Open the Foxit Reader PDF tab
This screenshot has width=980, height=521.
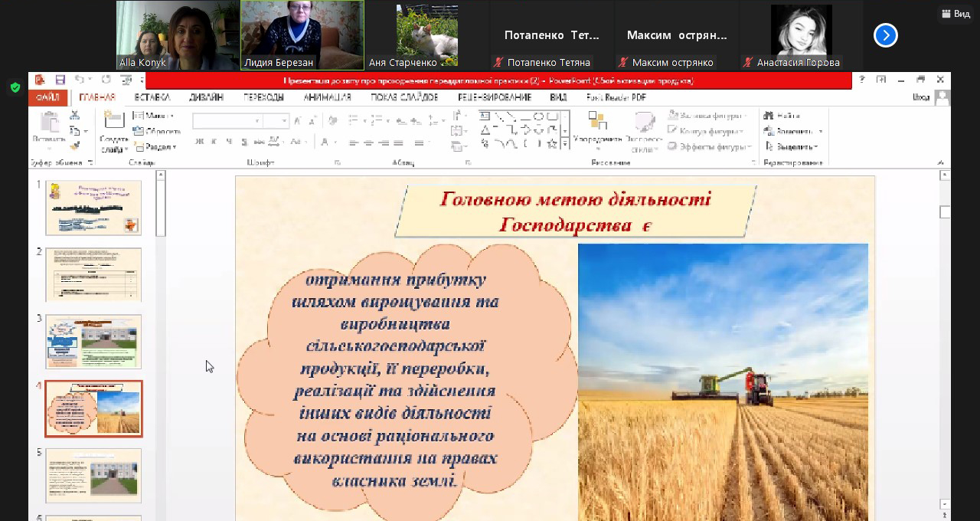click(616, 97)
